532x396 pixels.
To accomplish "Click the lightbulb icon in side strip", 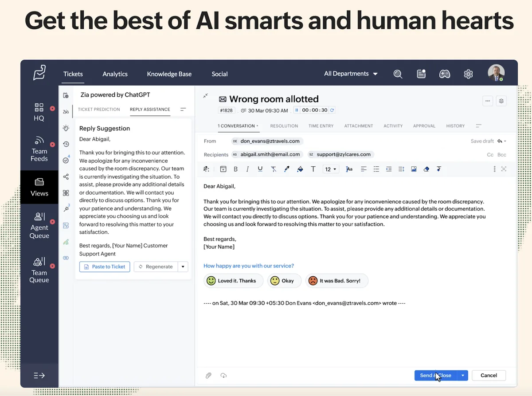I will [x=66, y=128].
